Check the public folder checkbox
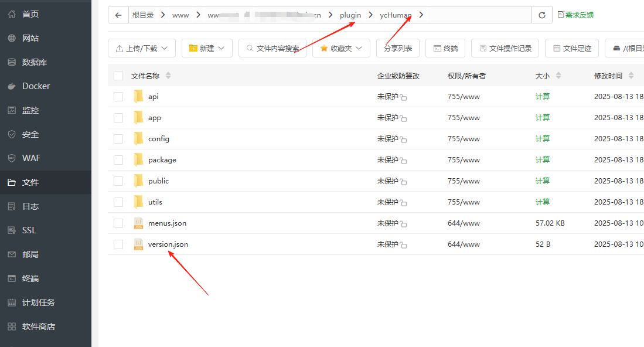644x347 pixels. coord(118,181)
